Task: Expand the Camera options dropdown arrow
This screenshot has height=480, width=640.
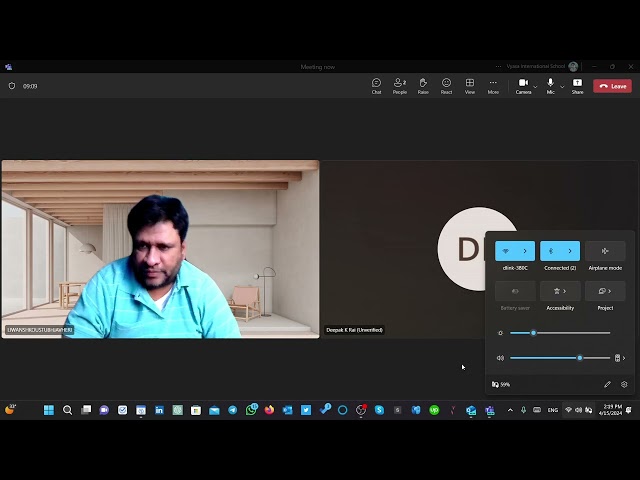Action: tap(535, 87)
